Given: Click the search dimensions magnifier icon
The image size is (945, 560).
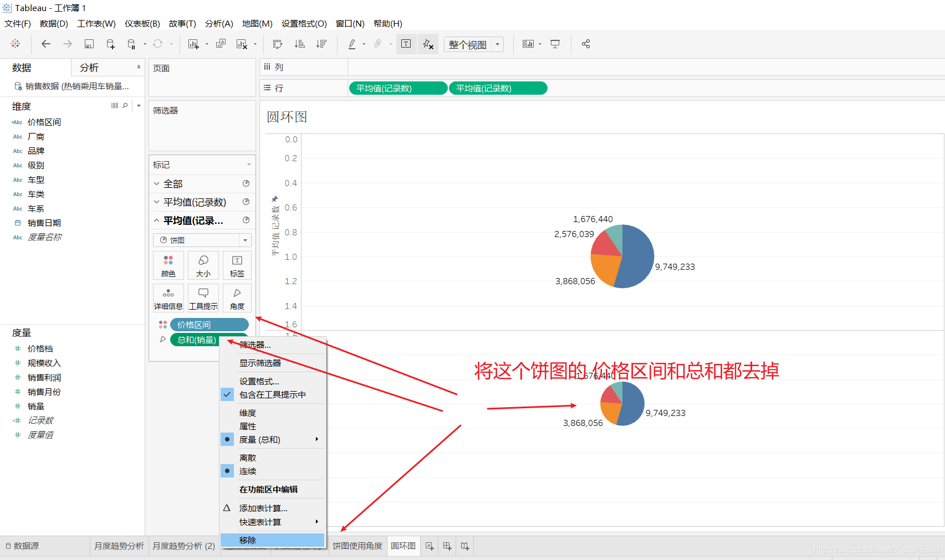Looking at the screenshot, I should (x=125, y=106).
